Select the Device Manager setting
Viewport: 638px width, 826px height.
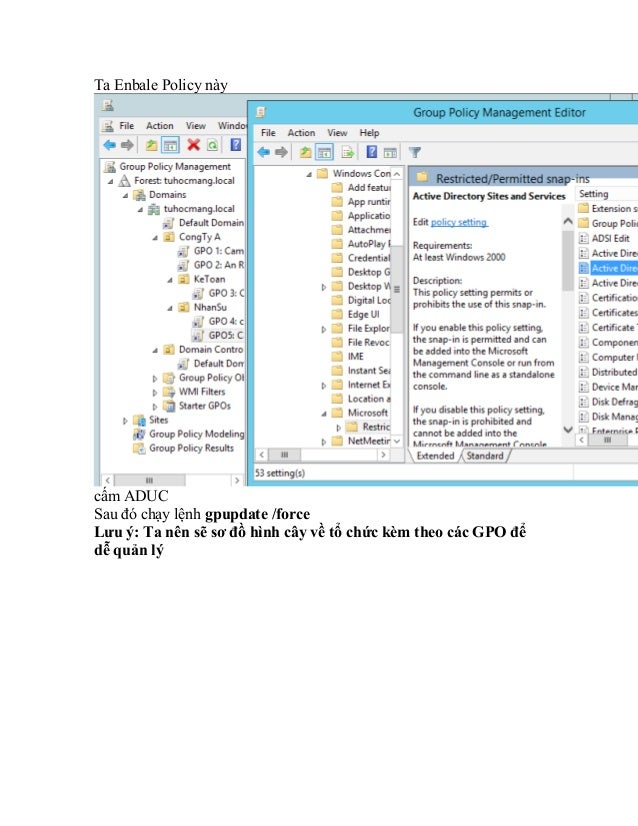(x=608, y=387)
